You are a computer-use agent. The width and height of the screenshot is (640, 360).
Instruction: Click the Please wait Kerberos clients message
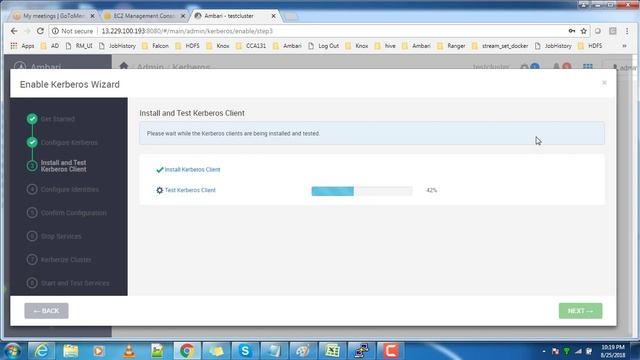(x=233, y=133)
